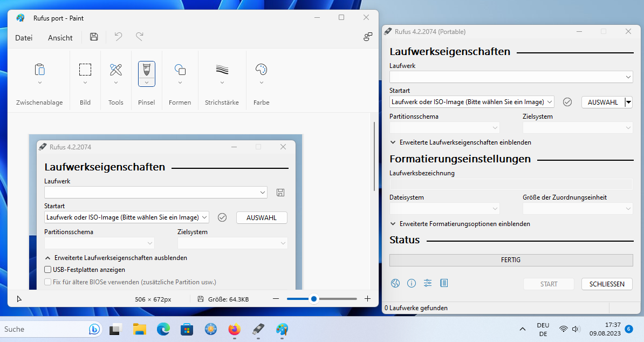
Task: Open the Startart dropdown in Rufus Portable
Action: coord(471,102)
